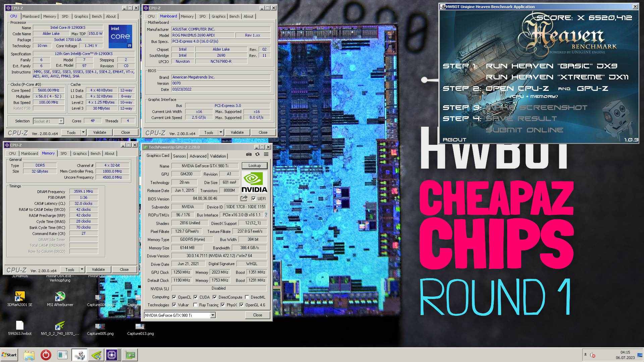
Task: Toggle the OpenGL 4.6 checkbox
Action: (241, 305)
